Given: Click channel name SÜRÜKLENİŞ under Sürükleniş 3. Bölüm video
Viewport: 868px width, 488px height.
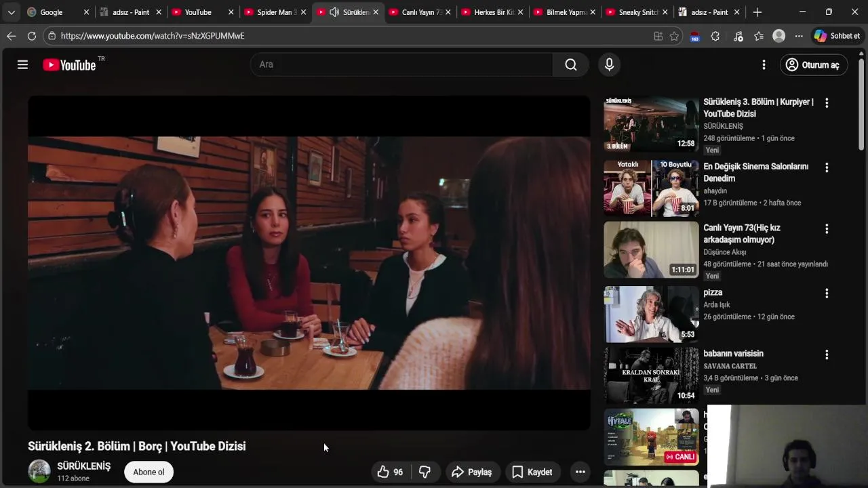Looking at the screenshot, I should 723,126.
